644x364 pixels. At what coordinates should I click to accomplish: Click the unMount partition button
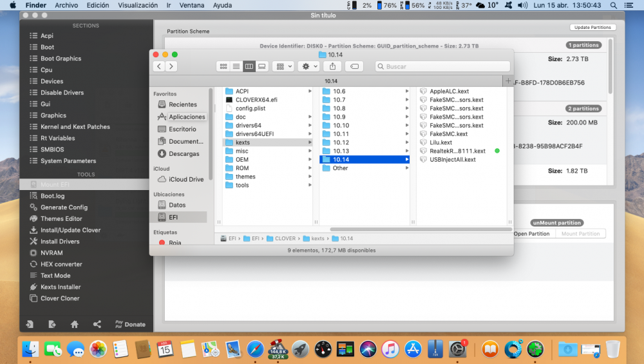click(x=557, y=223)
